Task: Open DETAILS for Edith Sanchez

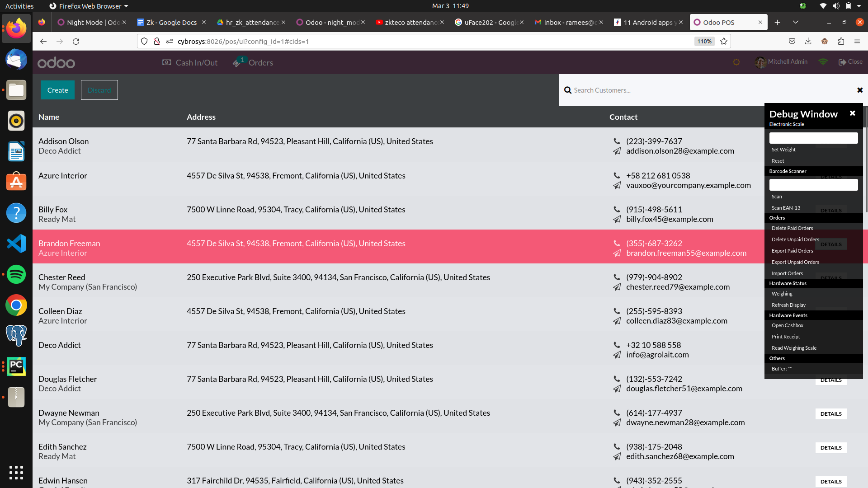Action: coord(830,448)
